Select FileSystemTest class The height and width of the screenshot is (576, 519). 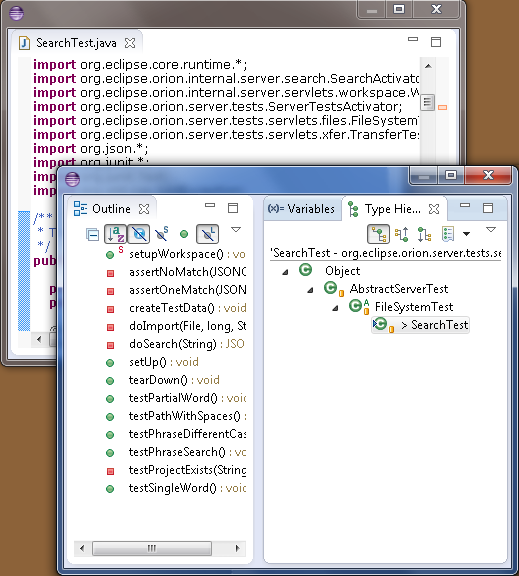point(414,307)
